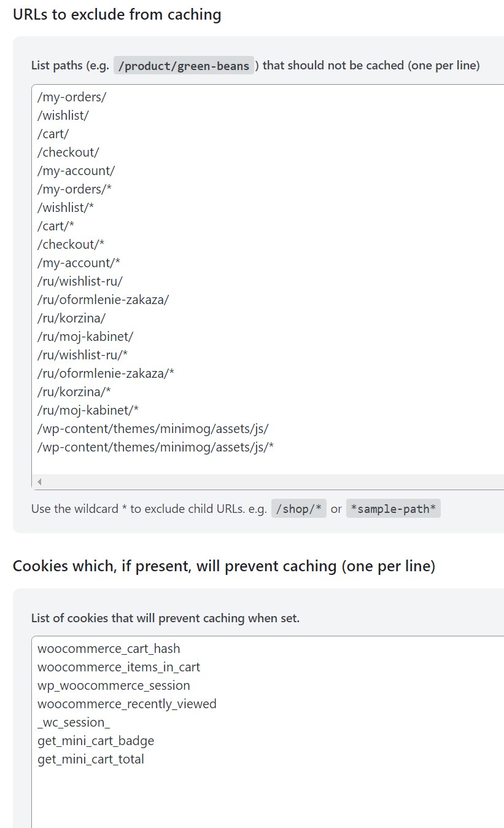
Task: Click the /ru/korzina/* wildcard line
Action: click(74, 392)
